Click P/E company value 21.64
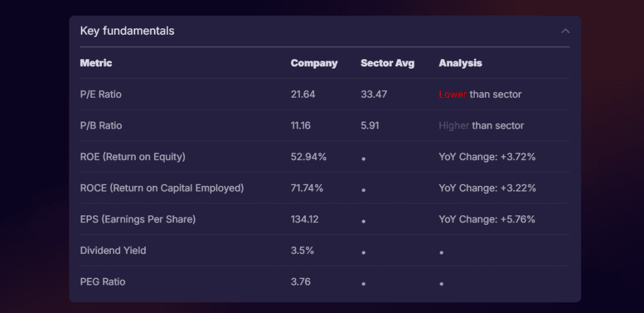This screenshot has height=313, width=644. (303, 94)
